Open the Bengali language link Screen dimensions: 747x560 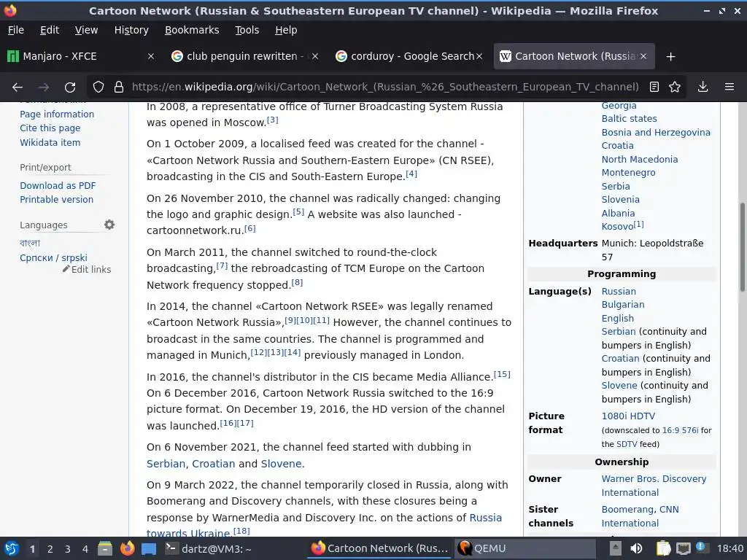click(30, 244)
